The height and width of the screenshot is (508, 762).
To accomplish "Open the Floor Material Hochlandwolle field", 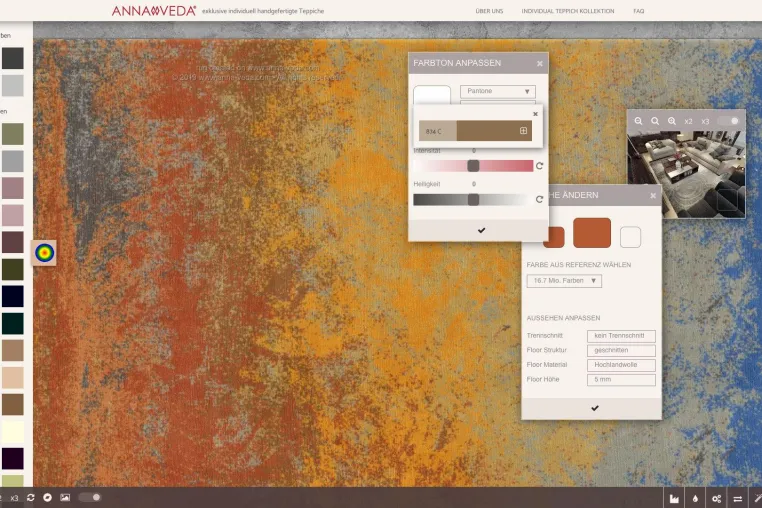I will point(621,365).
